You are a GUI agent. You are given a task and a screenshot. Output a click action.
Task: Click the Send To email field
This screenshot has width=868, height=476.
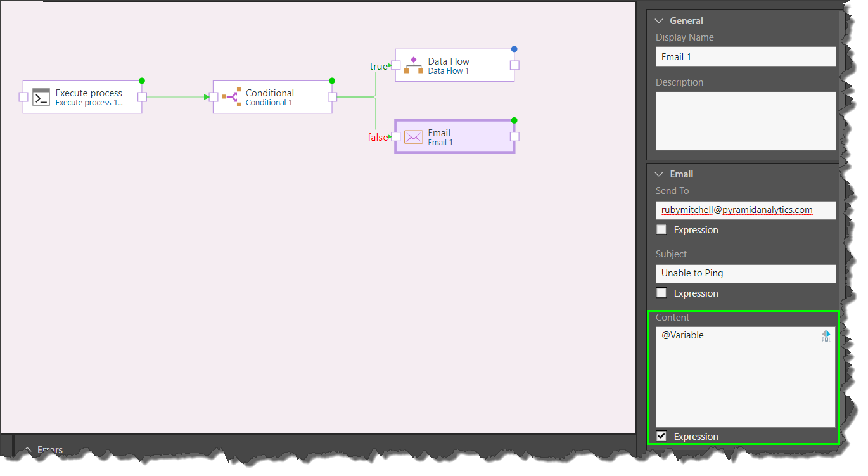pyautogui.click(x=746, y=210)
